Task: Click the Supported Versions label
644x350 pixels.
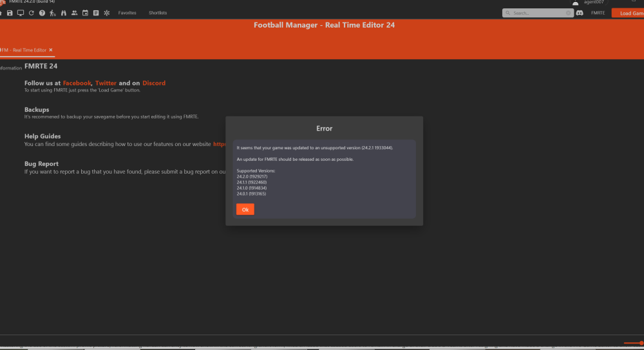Action: click(x=256, y=170)
